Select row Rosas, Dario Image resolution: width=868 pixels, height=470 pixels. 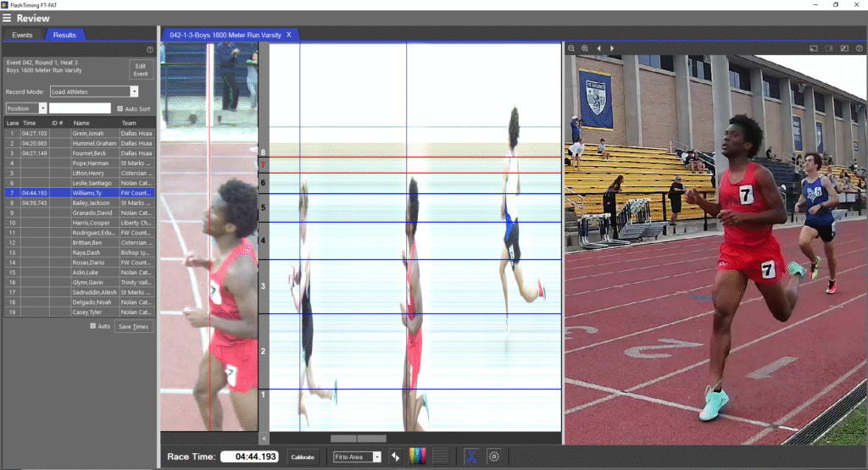tap(79, 263)
